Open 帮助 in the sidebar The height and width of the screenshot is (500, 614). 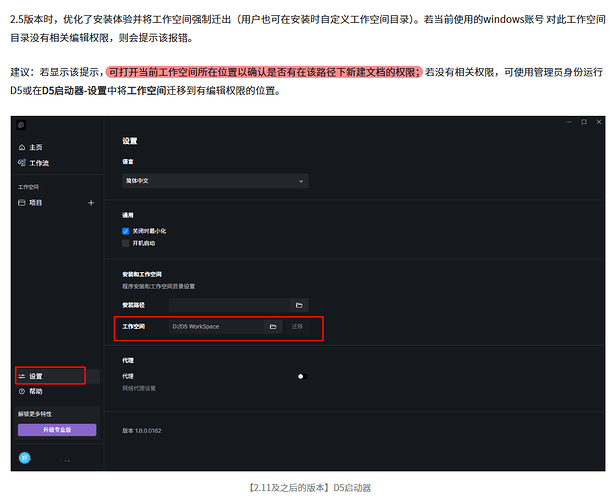tap(36, 391)
